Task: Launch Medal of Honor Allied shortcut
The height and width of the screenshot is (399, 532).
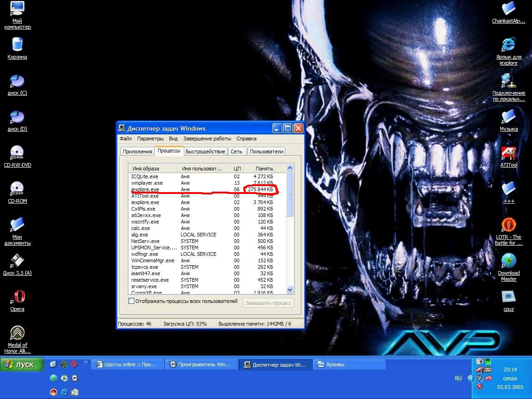Action: [x=17, y=339]
